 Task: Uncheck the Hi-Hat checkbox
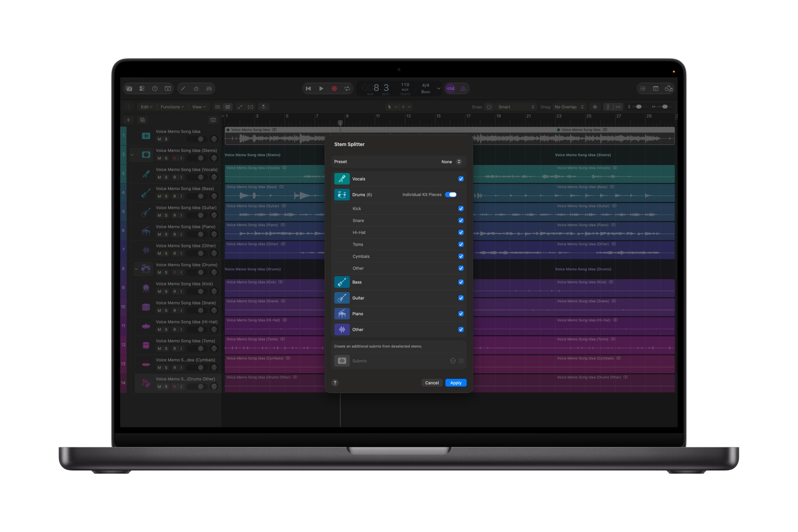[x=461, y=232]
